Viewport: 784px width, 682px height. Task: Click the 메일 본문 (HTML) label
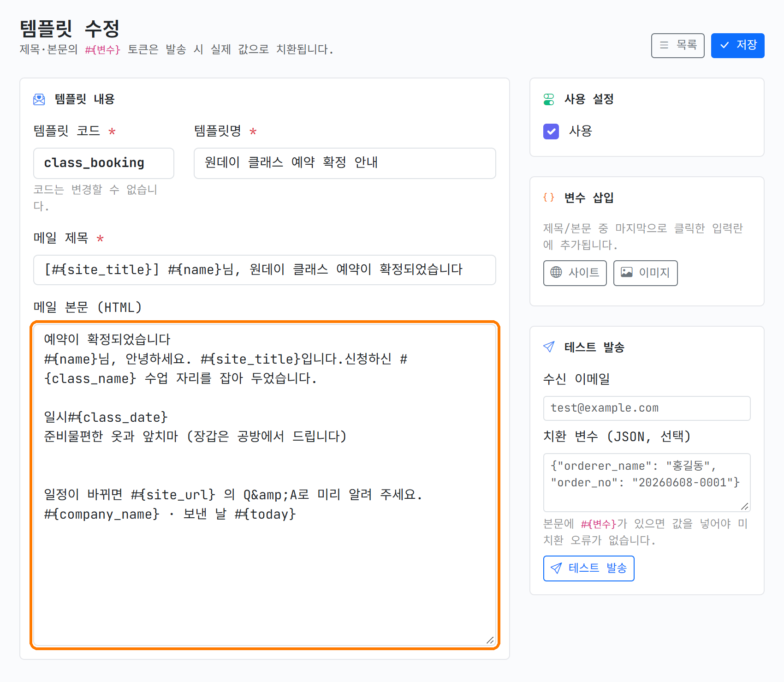[x=88, y=307]
